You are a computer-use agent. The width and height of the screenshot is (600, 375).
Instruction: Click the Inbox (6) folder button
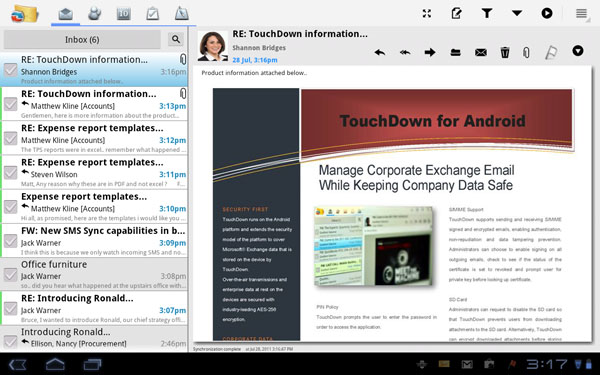(82, 39)
